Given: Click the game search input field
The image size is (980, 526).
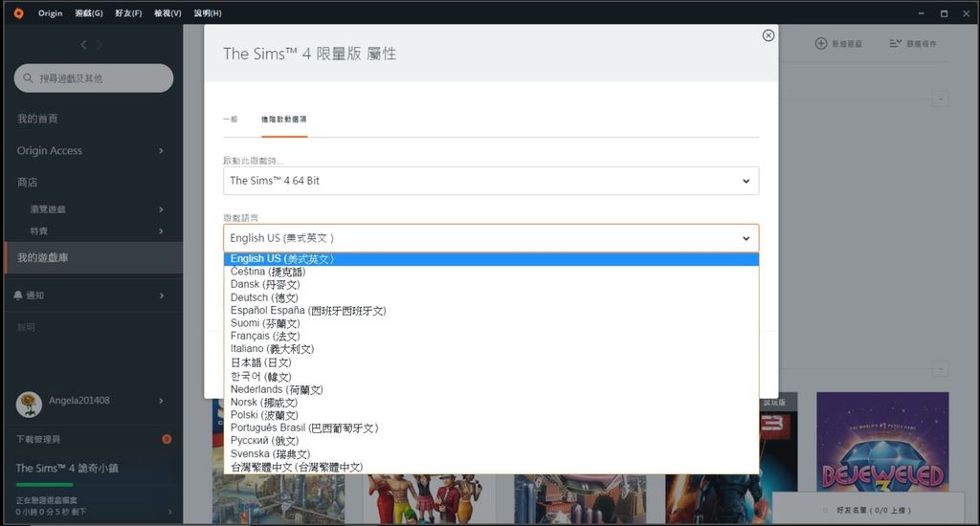Looking at the screenshot, I should tap(94, 78).
